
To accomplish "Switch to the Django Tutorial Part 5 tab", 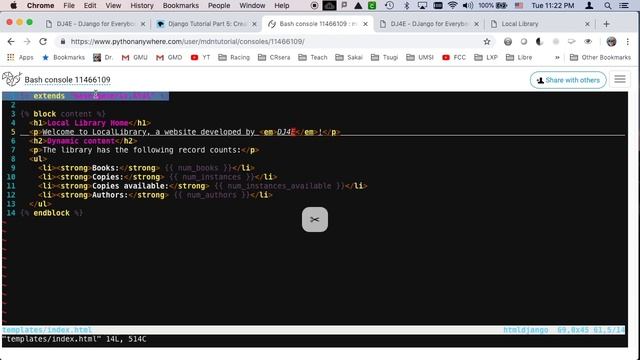I will point(206,24).
